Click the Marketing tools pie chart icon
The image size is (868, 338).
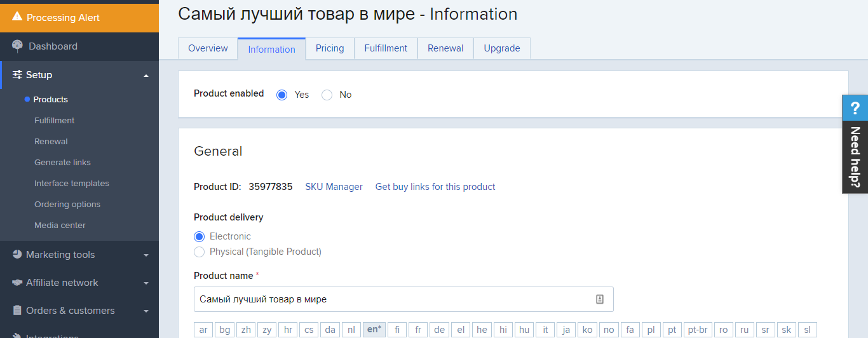pos(17,255)
